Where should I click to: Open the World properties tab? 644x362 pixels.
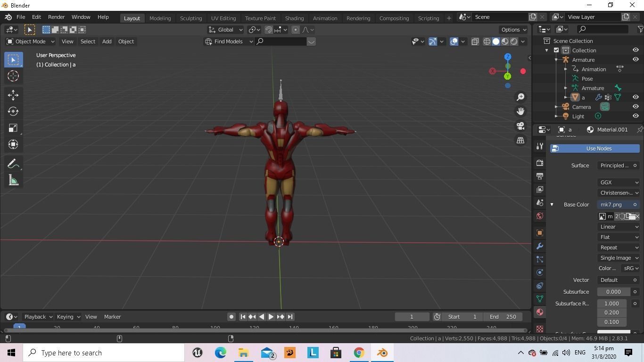click(x=540, y=216)
